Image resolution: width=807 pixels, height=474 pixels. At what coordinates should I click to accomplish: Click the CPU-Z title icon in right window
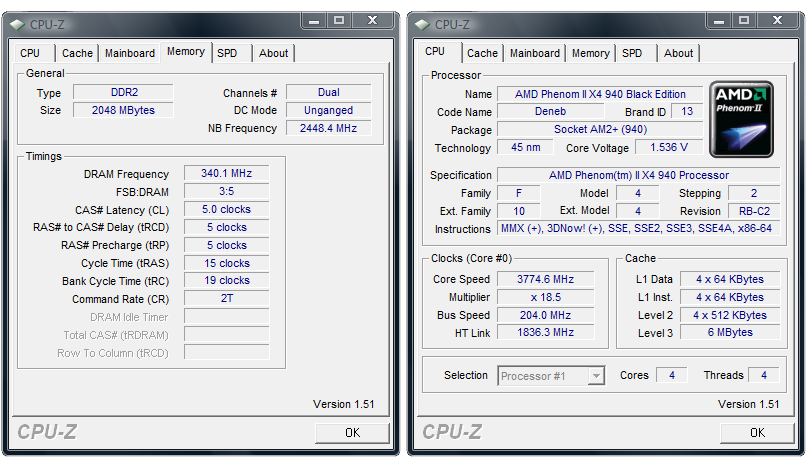(422, 24)
